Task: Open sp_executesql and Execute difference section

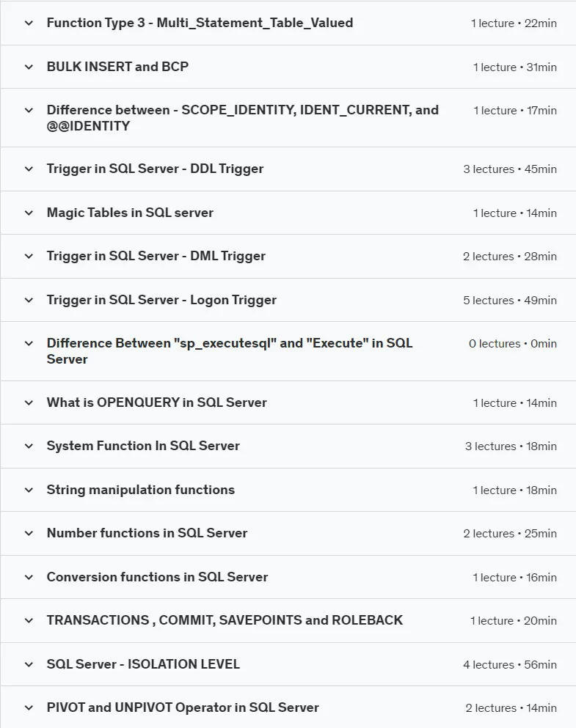Action: coord(230,351)
